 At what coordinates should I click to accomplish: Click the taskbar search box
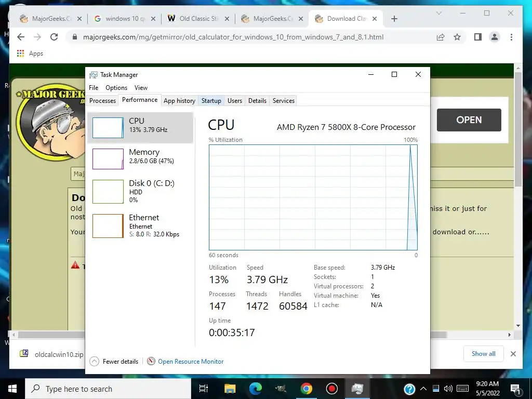point(108,389)
